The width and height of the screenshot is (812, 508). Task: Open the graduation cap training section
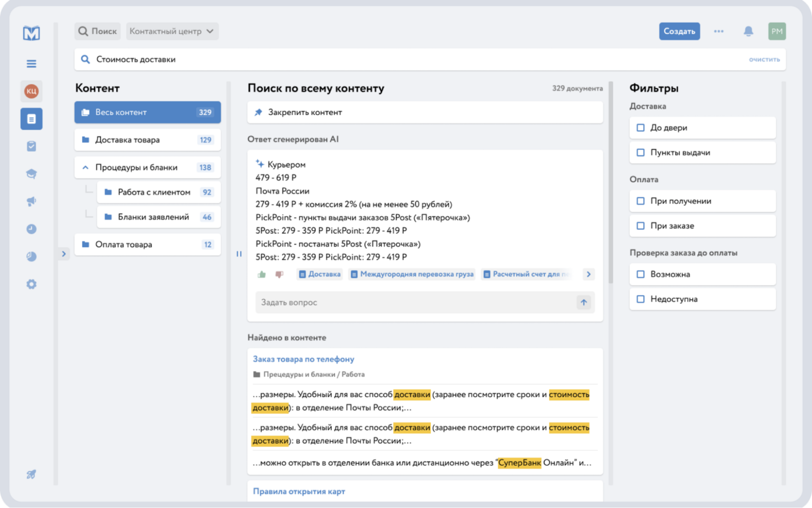tap(31, 174)
